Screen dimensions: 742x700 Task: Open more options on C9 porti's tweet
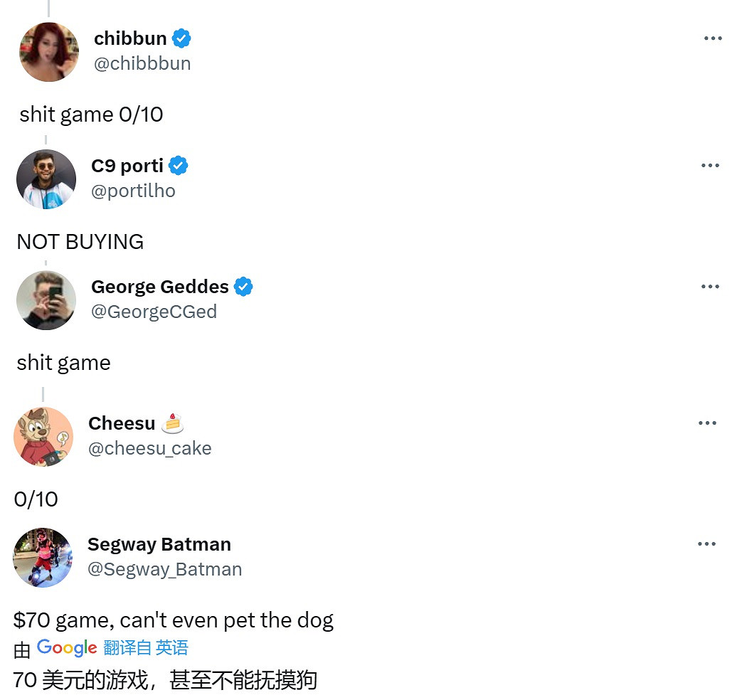click(x=710, y=166)
